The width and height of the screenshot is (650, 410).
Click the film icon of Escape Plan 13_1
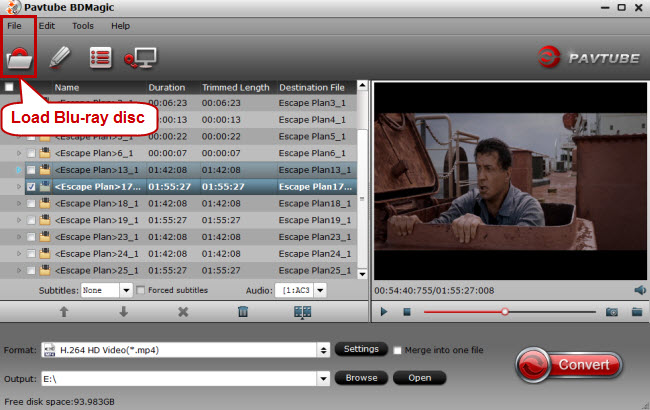[45, 170]
